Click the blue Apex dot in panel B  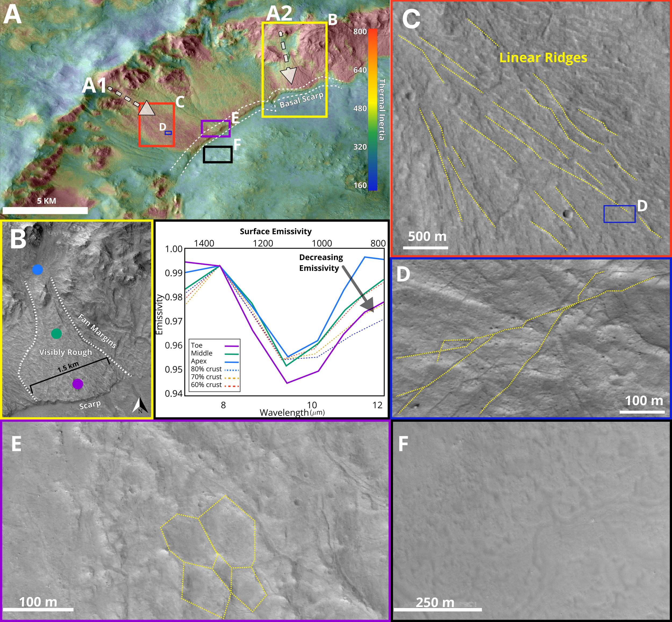tap(37, 270)
